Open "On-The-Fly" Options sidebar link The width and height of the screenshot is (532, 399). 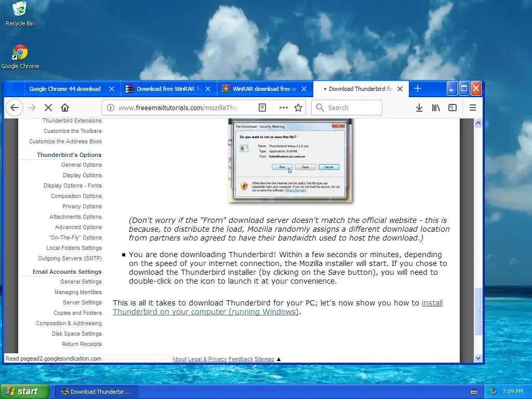pos(75,237)
